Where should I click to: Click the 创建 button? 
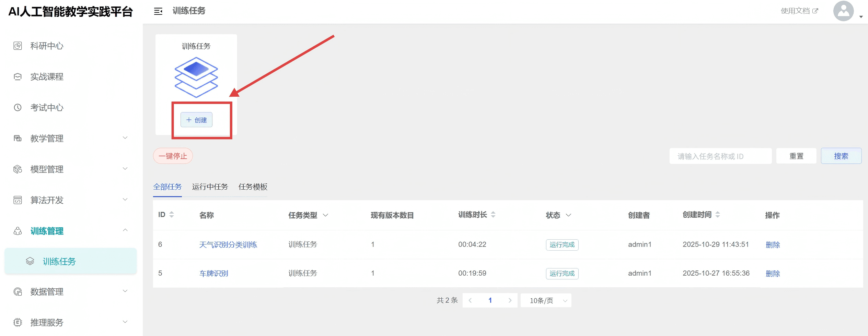tap(196, 120)
